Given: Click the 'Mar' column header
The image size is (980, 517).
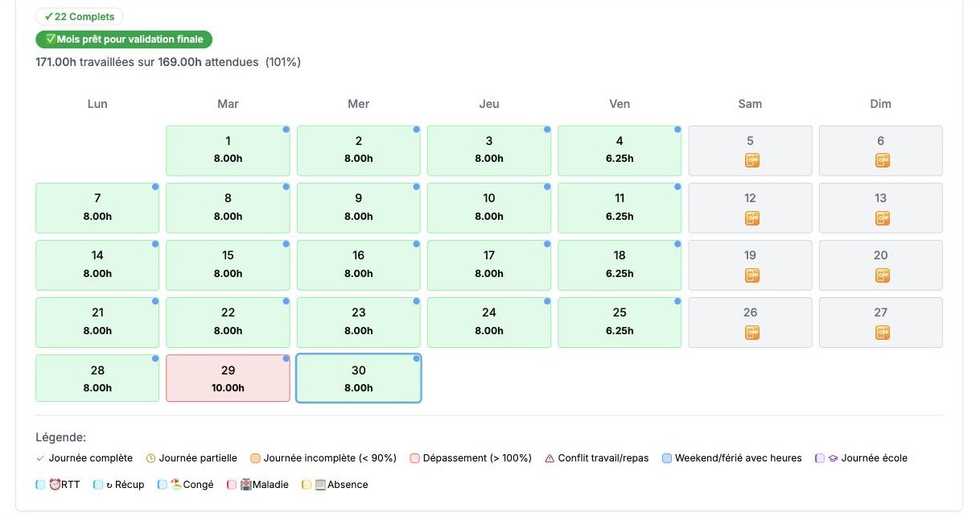Looking at the screenshot, I should coord(229,104).
